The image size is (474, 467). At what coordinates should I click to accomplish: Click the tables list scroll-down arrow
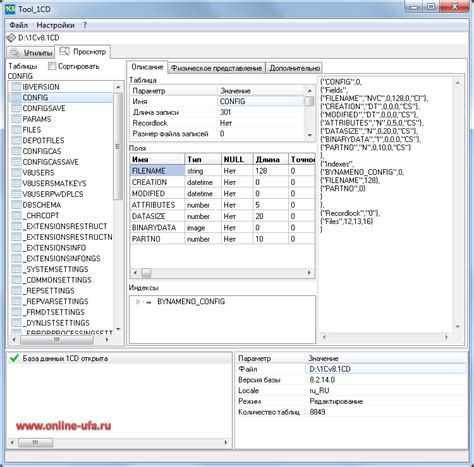coord(118,330)
